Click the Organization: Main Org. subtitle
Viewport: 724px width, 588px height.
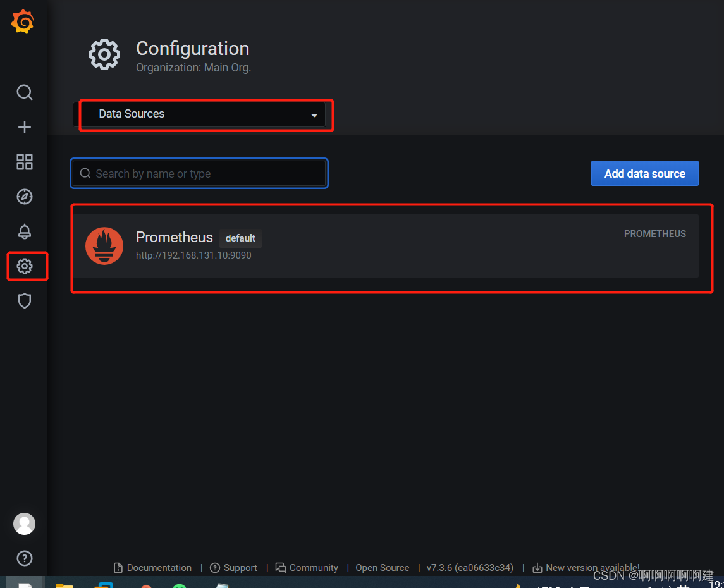193,68
